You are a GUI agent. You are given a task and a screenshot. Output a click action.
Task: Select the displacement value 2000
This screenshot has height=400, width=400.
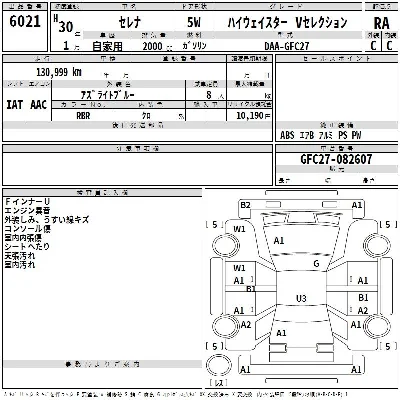tap(152, 46)
